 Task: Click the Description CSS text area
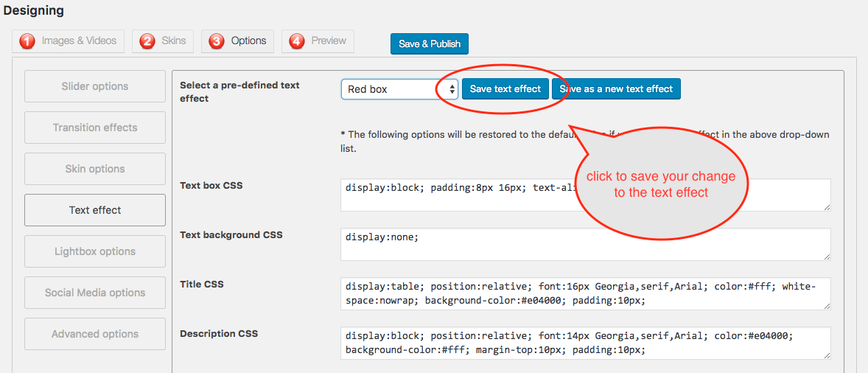585,343
